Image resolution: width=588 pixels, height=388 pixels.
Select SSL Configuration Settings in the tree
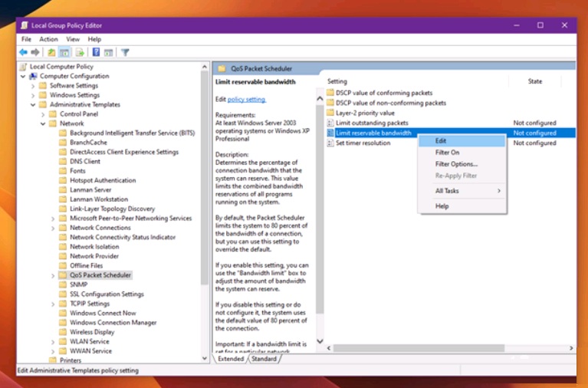(107, 294)
